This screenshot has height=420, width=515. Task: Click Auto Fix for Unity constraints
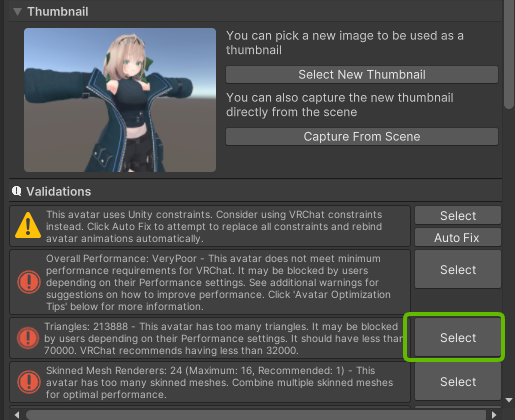click(x=458, y=238)
